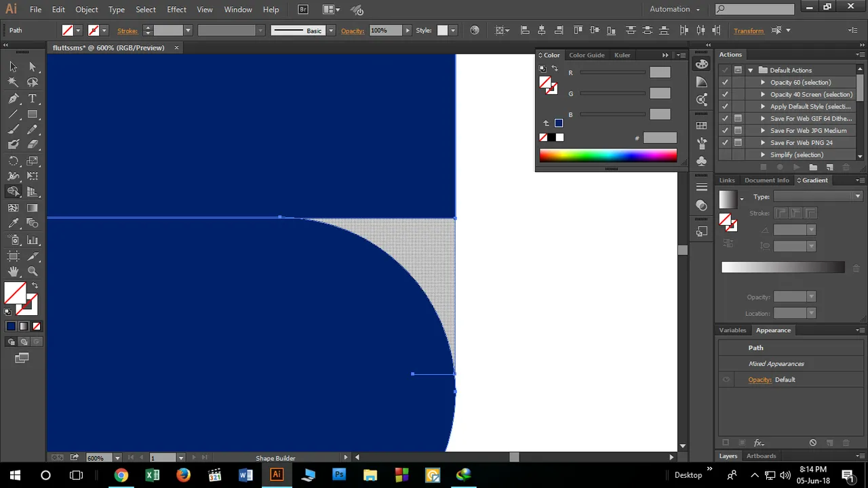Open the zoom level dropdown at 600%

(x=117, y=458)
